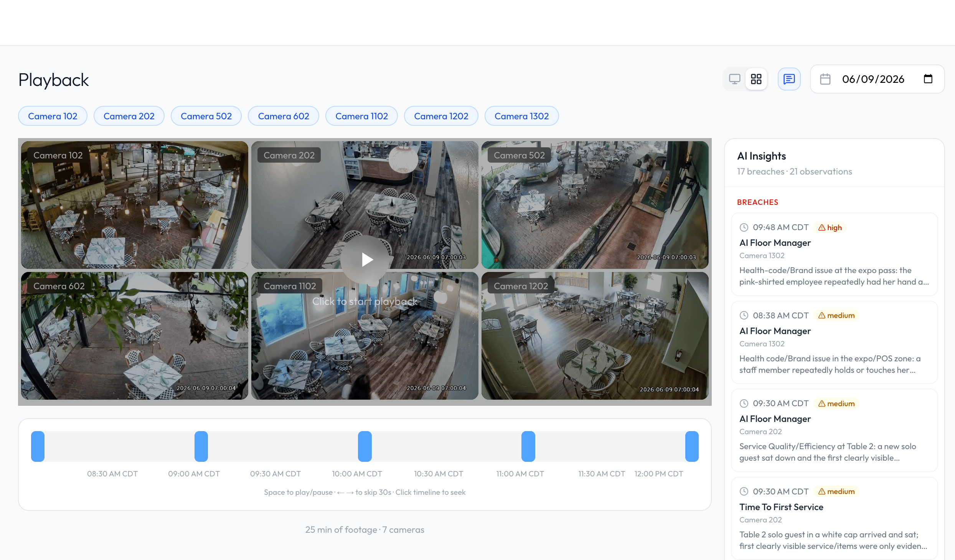Select the Camera 102 chip
The height and width of the screenshot is (560, 955).
click(53, 116)
